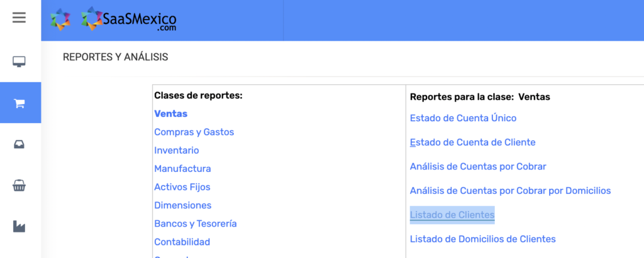The width and height of the screenshot is (644, 258).
Task: Choose Bancos y Tesorería report class
Action: [195, 223]
